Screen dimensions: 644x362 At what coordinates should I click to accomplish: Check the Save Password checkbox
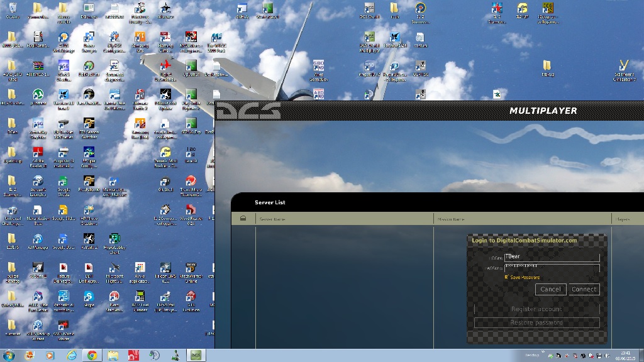(506, 277)
